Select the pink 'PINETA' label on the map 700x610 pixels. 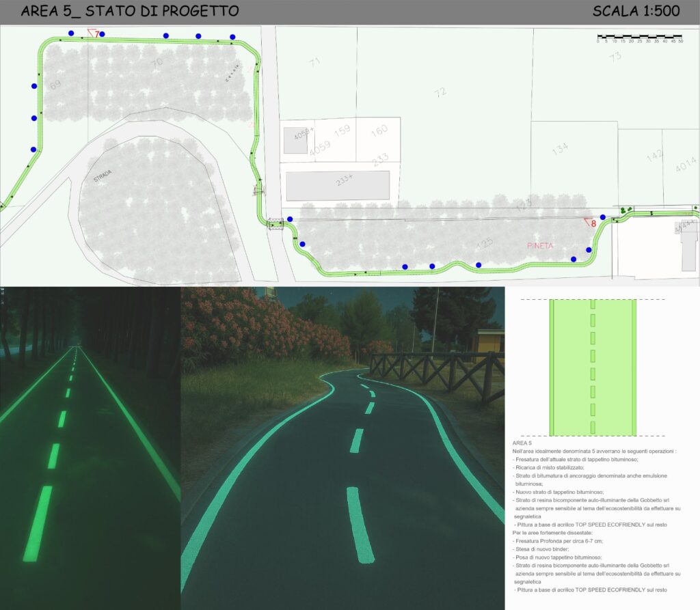[x=541, y=245]
